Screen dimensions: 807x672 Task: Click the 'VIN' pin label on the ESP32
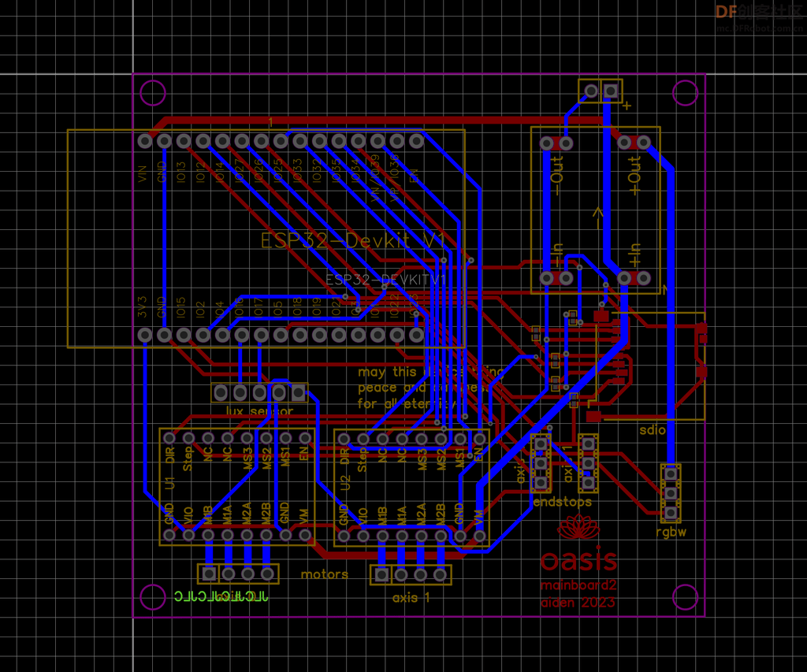pyautogui.click(x=143, y=173)
